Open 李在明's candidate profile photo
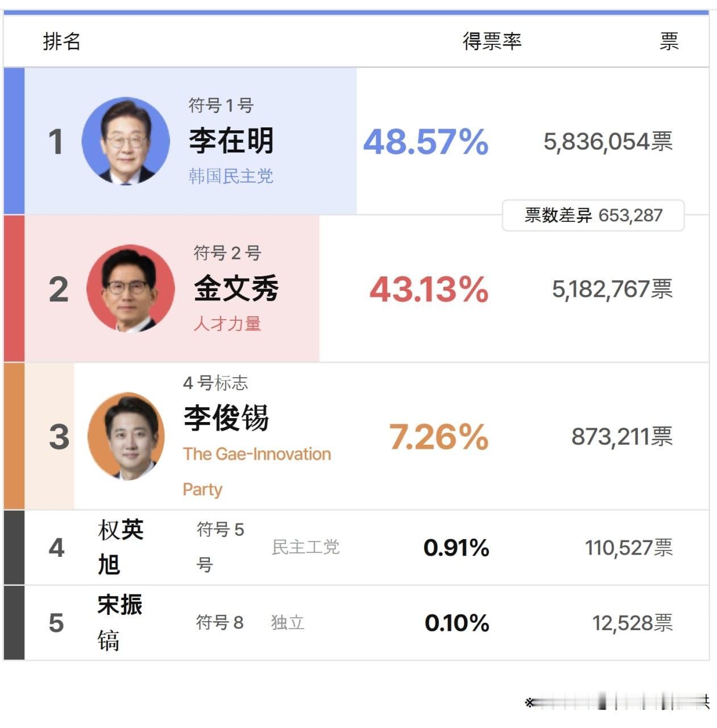The width and height of the screenshot is (717, 728). click(126, 141)
